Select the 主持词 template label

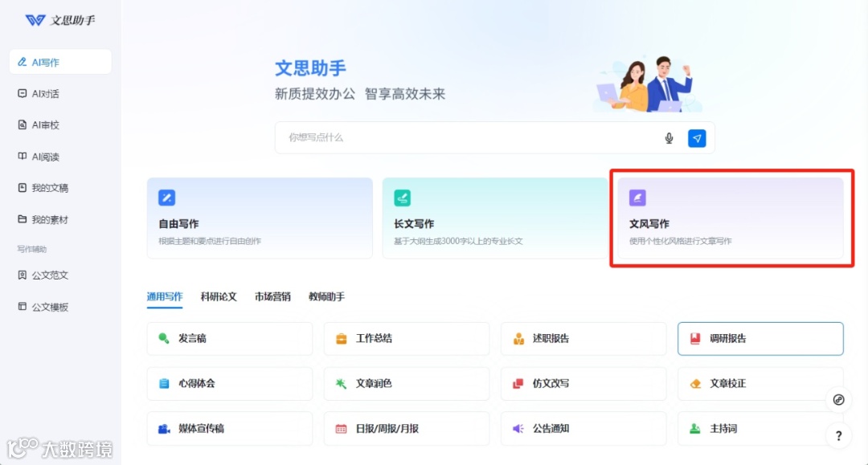point(723,429)
